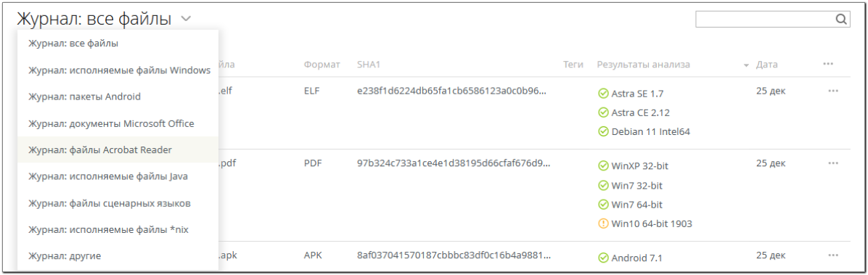Click the search magnifier icon
The image size is (868, 275).
click(841, 20)
